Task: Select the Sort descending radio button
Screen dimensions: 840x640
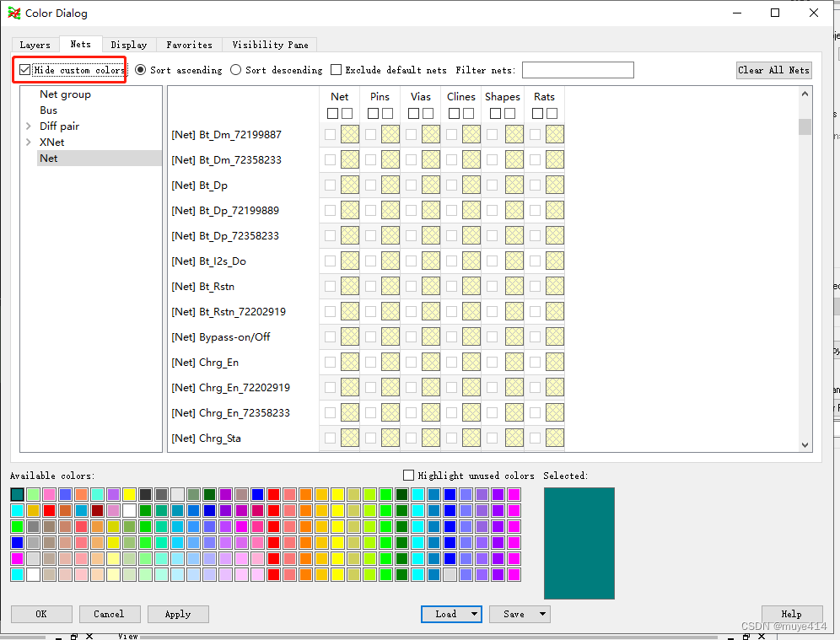Action: [x=235, y=70]
